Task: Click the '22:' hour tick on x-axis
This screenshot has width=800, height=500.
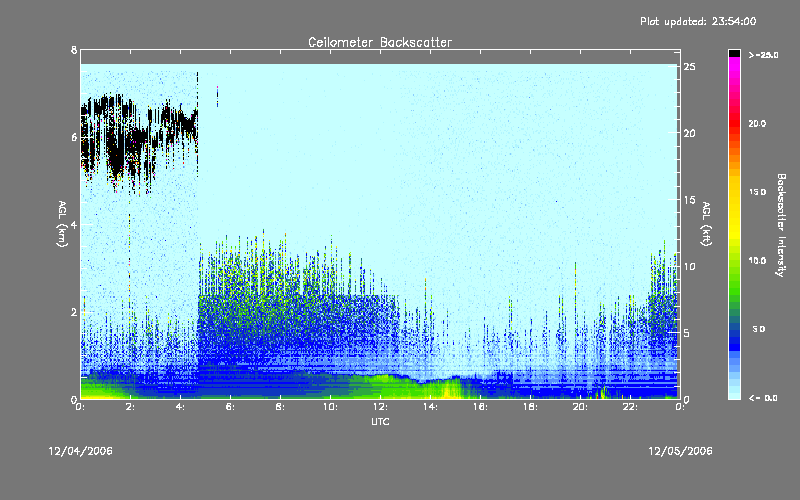Action: [x=630, y=407]
